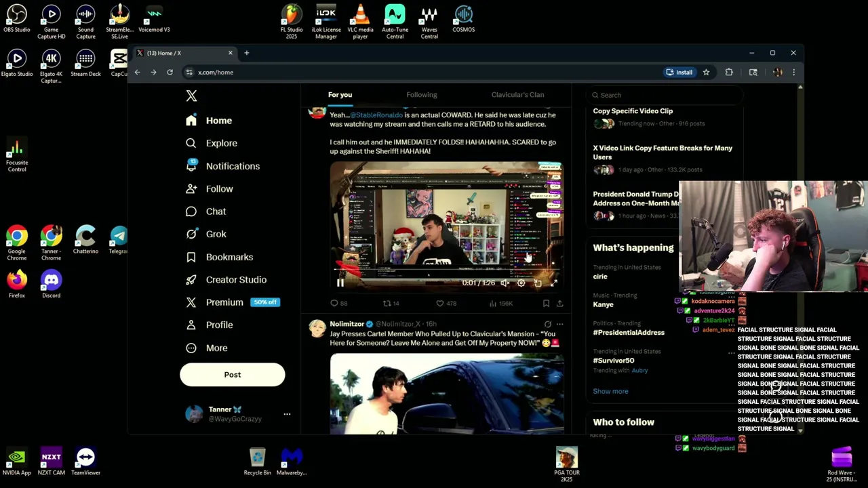Open #PresidentialAddress trending topic
This screenshot has height=488, width=868.
coord(629,332)
